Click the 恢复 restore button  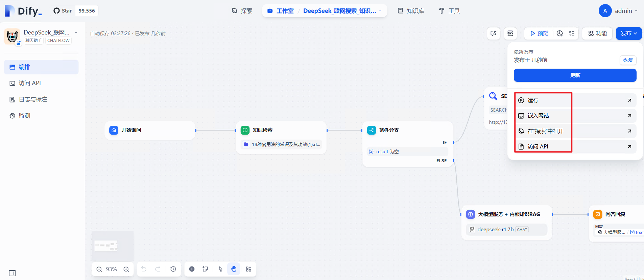pyautogui.click(x=628, y=60)
